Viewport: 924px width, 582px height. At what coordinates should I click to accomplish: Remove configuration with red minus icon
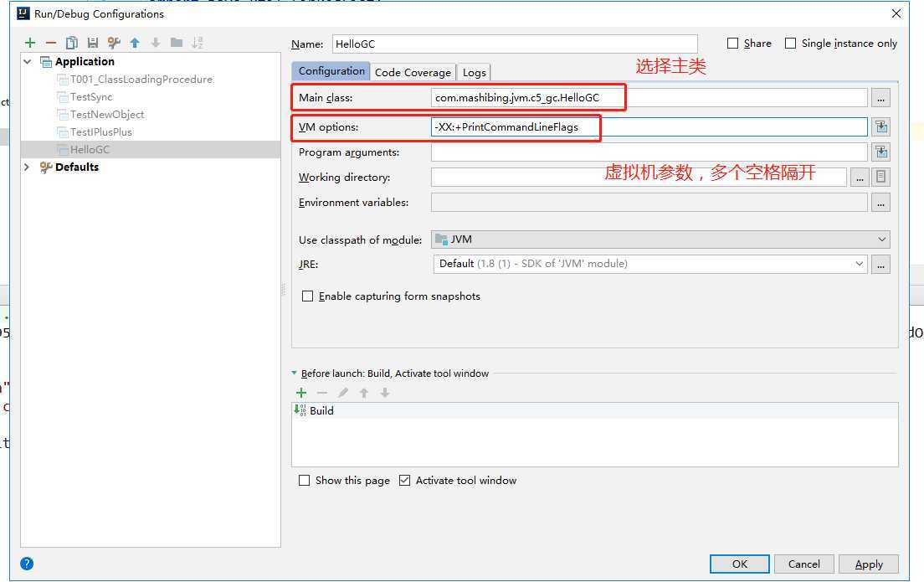51,43
